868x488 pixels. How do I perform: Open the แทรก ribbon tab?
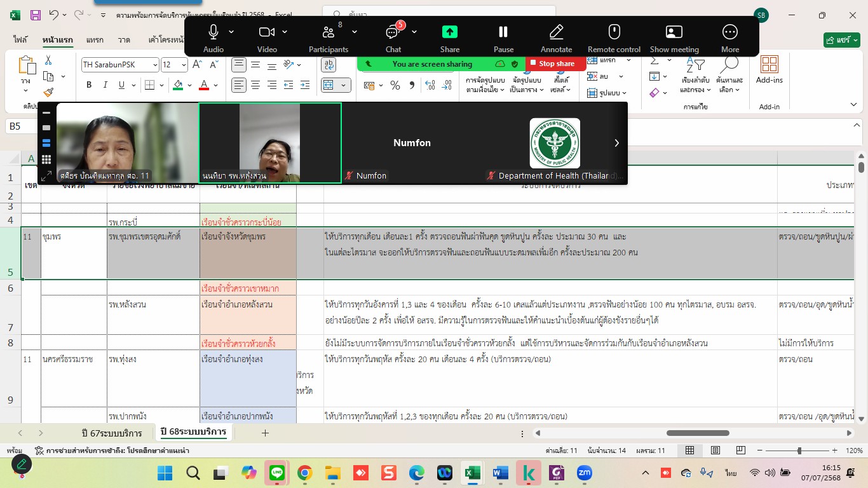point(95,39)
